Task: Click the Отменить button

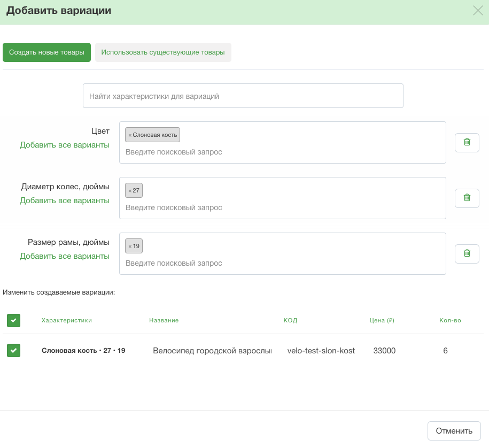Action: (x=454, y=431)
